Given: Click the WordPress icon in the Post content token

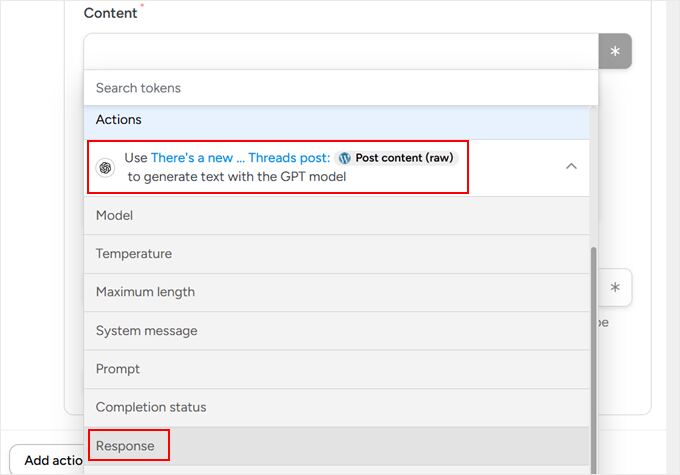Looking at the screenshot, I should (x=345, y=158).
